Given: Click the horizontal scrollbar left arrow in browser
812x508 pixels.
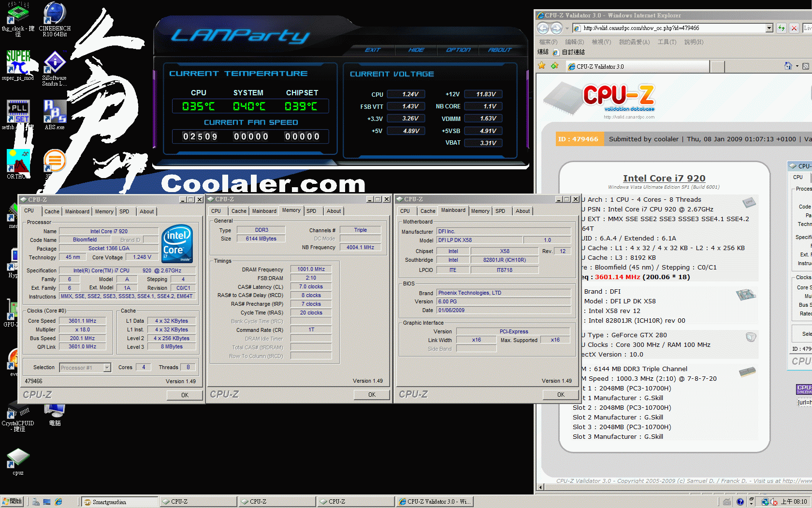Looking at the screenshot, I should pos(541,487).
